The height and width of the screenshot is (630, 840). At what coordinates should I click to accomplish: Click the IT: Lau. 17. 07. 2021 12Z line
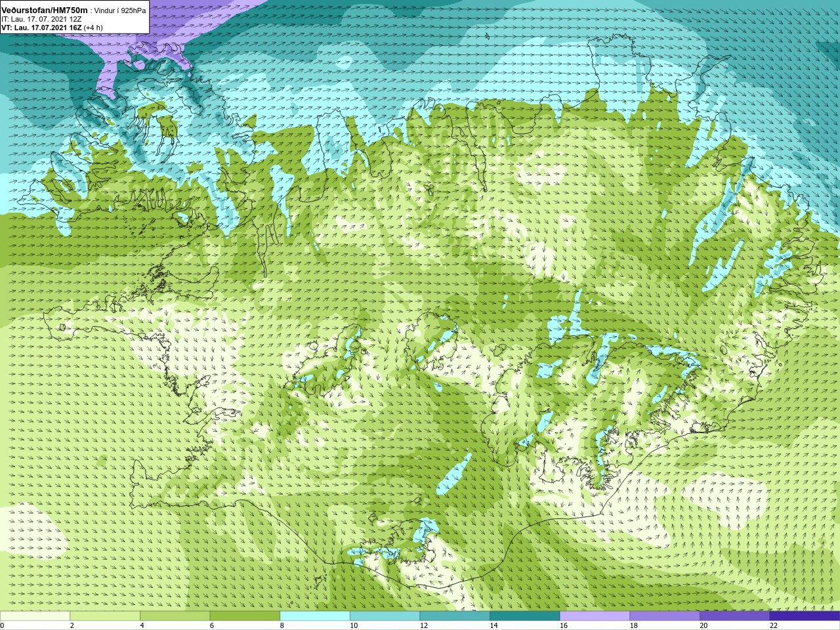41,20
